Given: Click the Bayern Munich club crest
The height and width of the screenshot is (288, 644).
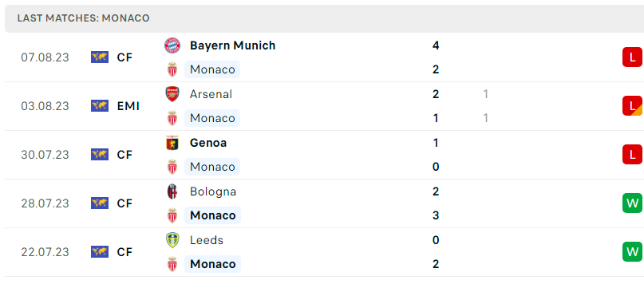Looking at the screenshot, I should coord(172,45).
